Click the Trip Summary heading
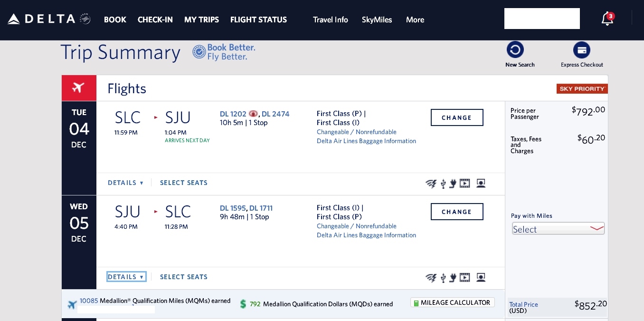Viewport: 644px width, 321px height. coord(121,52)
